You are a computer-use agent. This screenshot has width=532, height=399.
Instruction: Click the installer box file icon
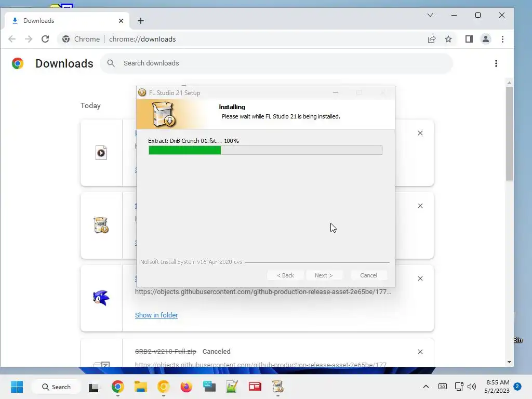(x=101, y=225)
